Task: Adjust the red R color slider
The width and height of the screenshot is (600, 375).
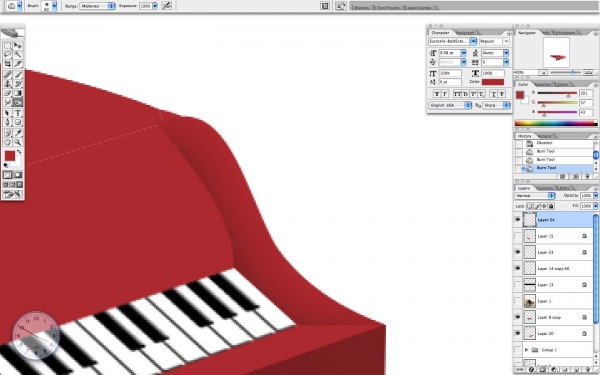Action: [568, 95]
